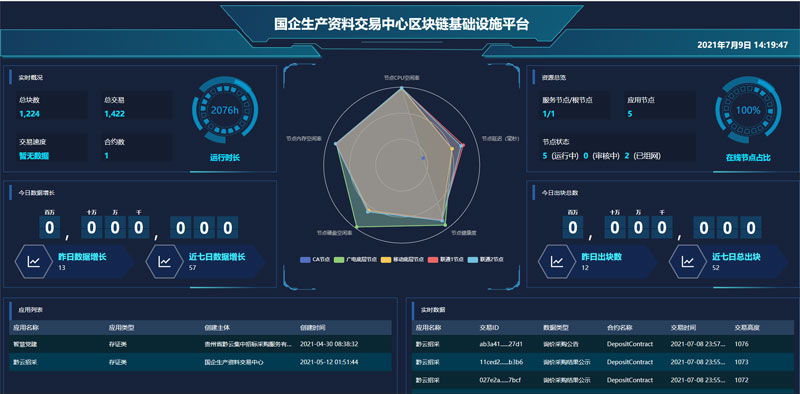
Task: Click the light blue 联通2节点 legend swatch
Action: point(472,260)
